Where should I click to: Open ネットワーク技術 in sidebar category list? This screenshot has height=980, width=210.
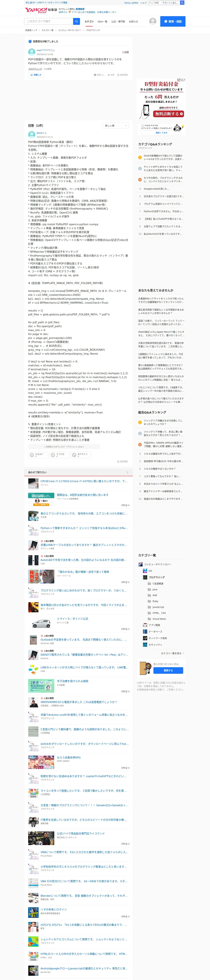click(158, 638)
